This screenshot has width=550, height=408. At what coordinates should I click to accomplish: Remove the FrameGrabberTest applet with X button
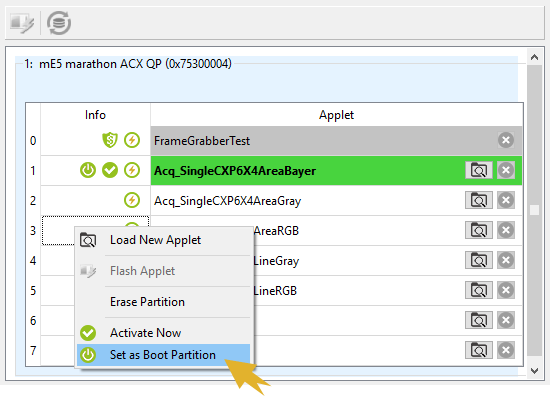click(x=506, y=140)
